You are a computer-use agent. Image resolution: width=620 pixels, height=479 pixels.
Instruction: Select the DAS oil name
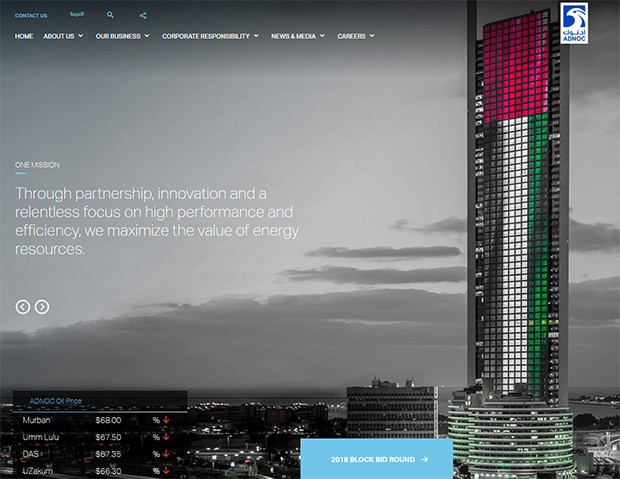(x=30, y=454)
